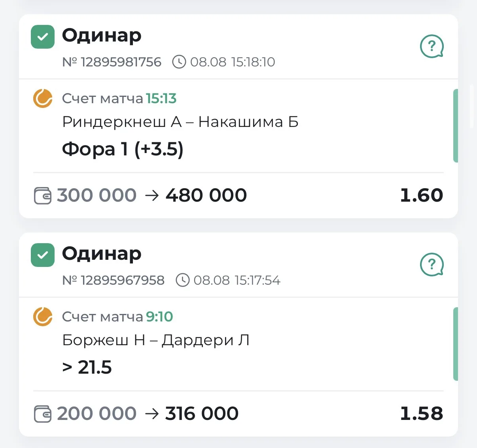Viewport: 477px width, 448px height.
Task: Open help chat icon for bet 12895967958
Action: (432, 265)
